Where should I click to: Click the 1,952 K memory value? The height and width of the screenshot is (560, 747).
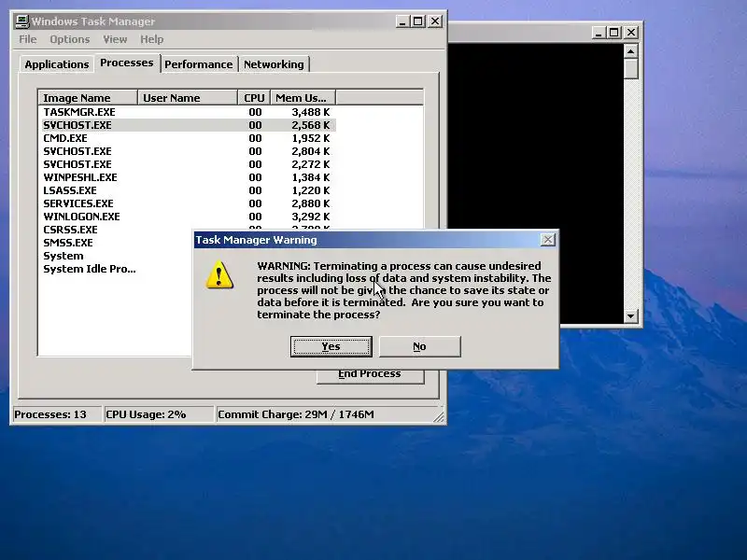pos(311,138)
